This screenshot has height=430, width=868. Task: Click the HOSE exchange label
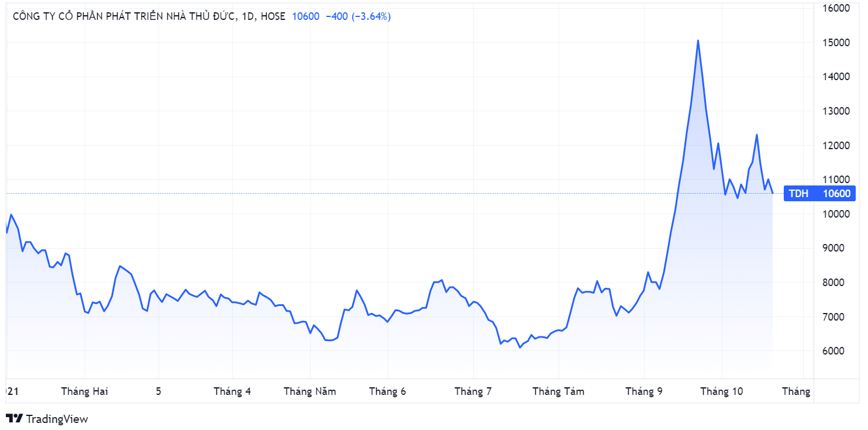click(273, 16)
